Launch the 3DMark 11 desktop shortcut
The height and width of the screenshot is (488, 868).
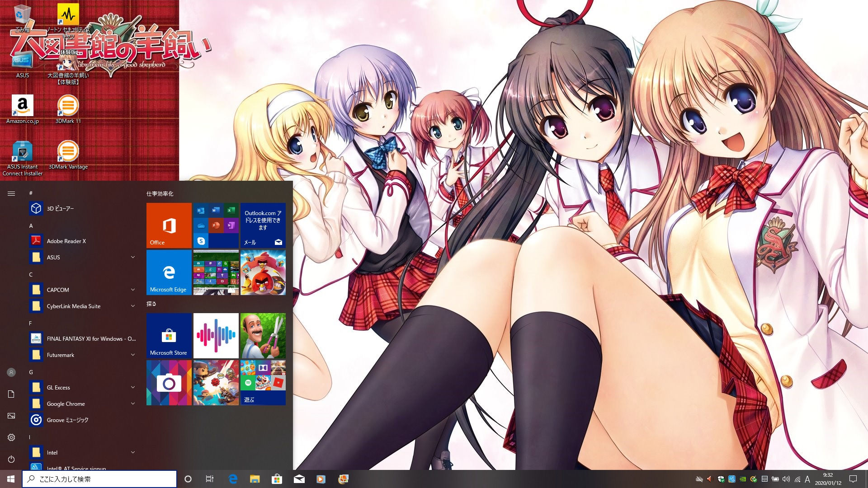tap(68, 109)
